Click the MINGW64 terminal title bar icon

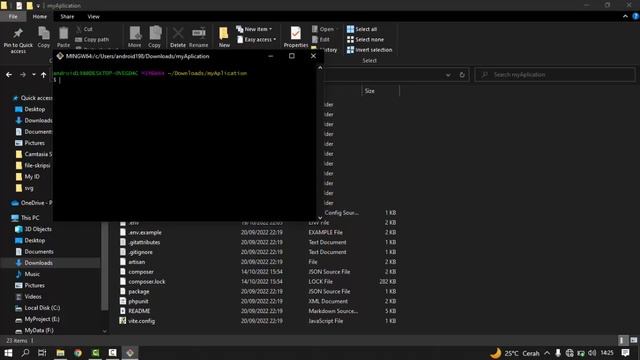(60, 56)
